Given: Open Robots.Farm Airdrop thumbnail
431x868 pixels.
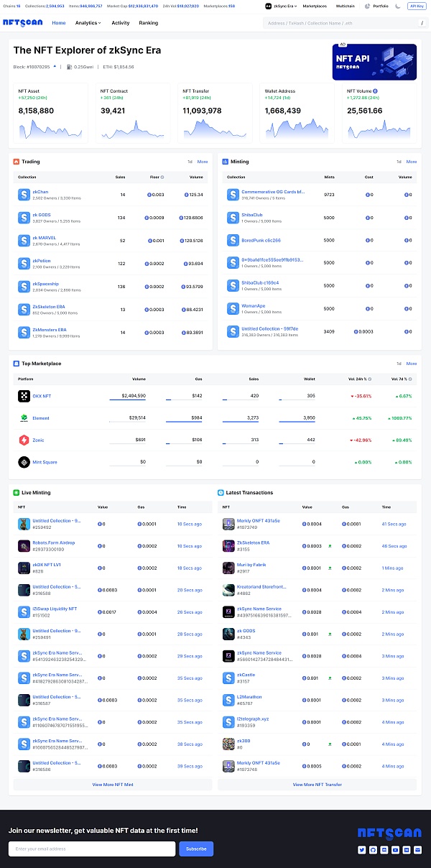Looking at the screenshot, I should (x=23, y=546).
